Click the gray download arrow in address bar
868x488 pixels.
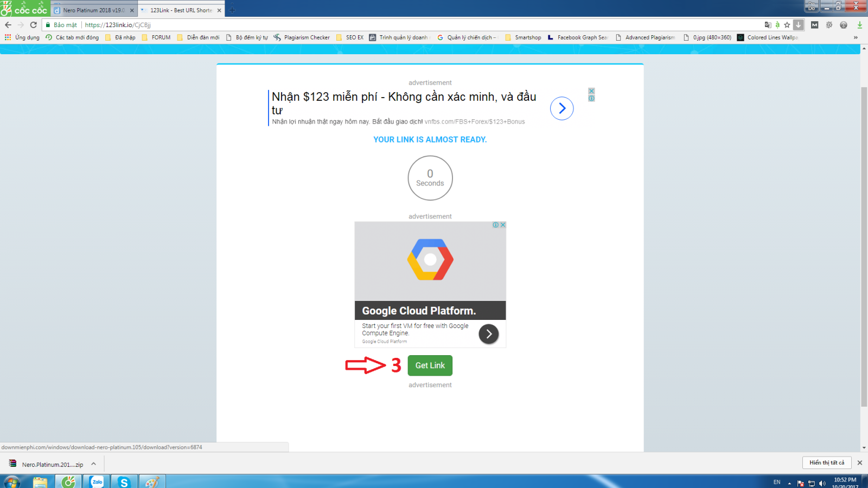tap(798, 25)
